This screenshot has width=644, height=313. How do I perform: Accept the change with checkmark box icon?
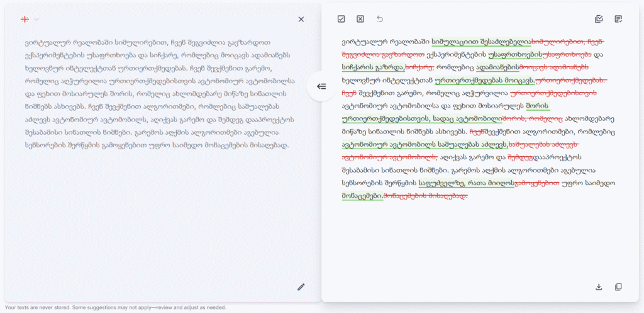pos(341,20)
